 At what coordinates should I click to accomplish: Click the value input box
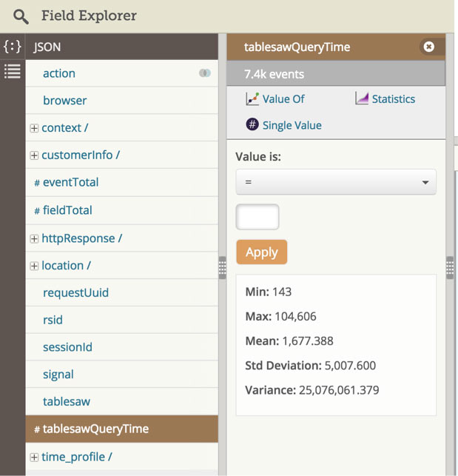pyautogui.click(x=257, y=217)
